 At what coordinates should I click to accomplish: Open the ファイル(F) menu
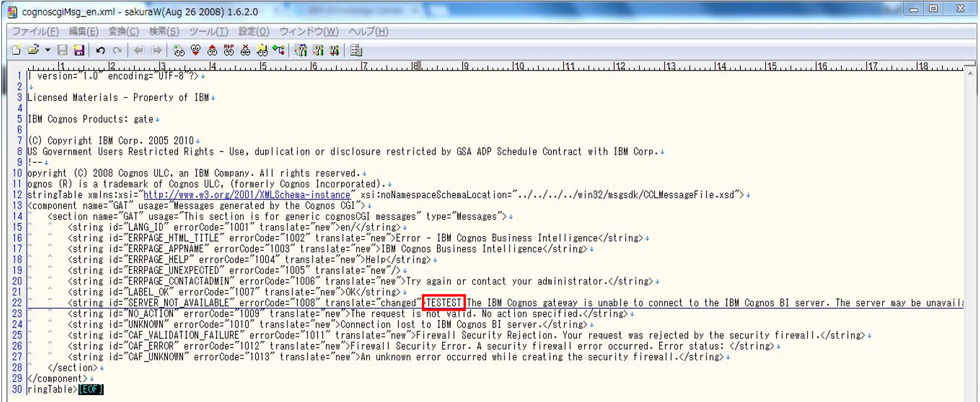[35, 32]
